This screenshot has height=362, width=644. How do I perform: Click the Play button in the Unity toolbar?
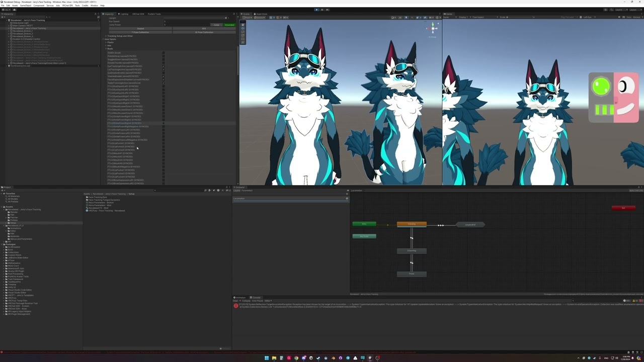coord(316,10)
